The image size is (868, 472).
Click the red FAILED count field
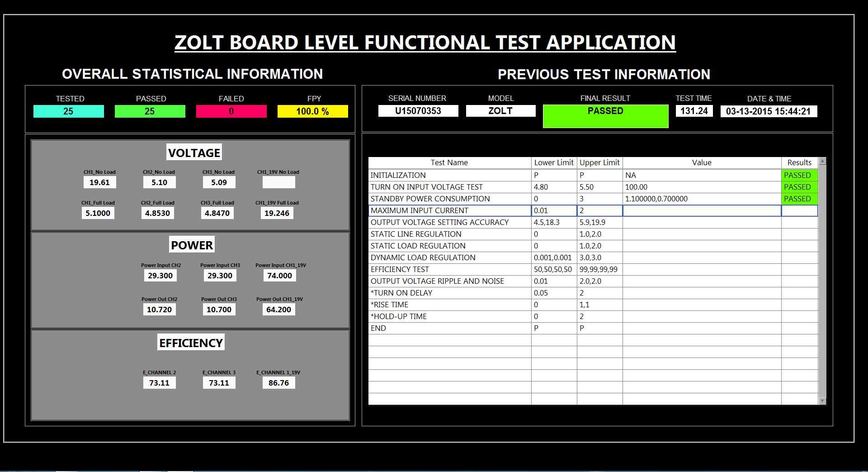click(231, 111)
